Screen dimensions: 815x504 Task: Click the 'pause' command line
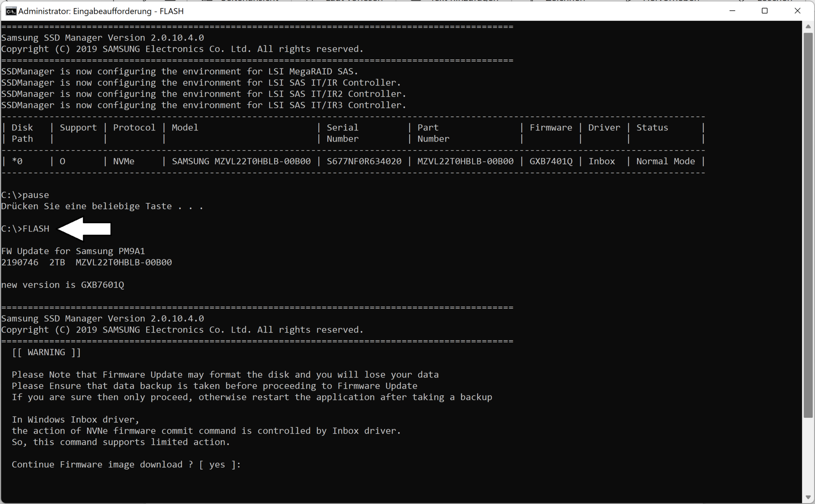coord(36,195)
